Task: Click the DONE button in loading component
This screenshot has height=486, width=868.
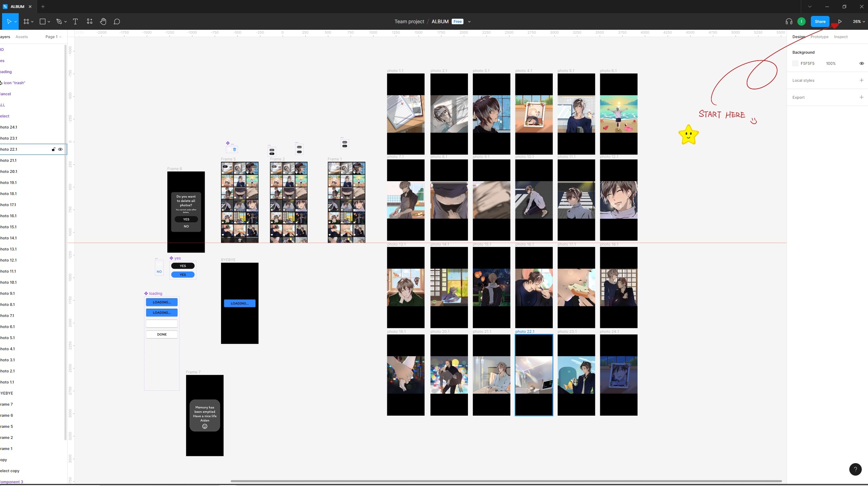Action: (x=162, y=335)
